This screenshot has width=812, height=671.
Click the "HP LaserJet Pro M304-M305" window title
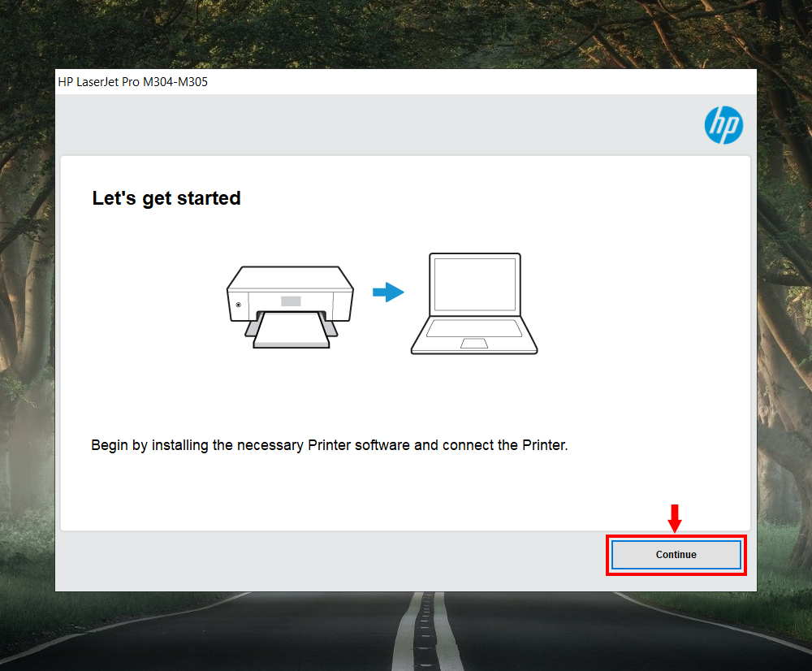point(132,82)
